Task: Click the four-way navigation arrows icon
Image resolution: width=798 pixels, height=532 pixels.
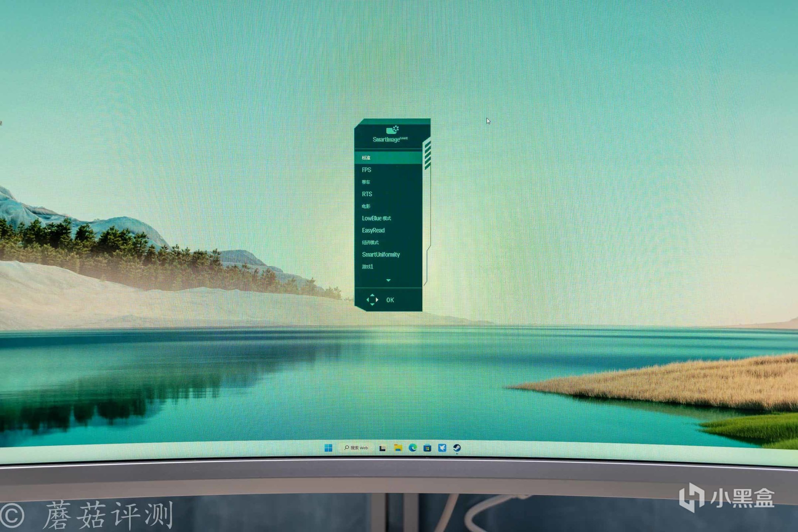Action: click(372, 300)
